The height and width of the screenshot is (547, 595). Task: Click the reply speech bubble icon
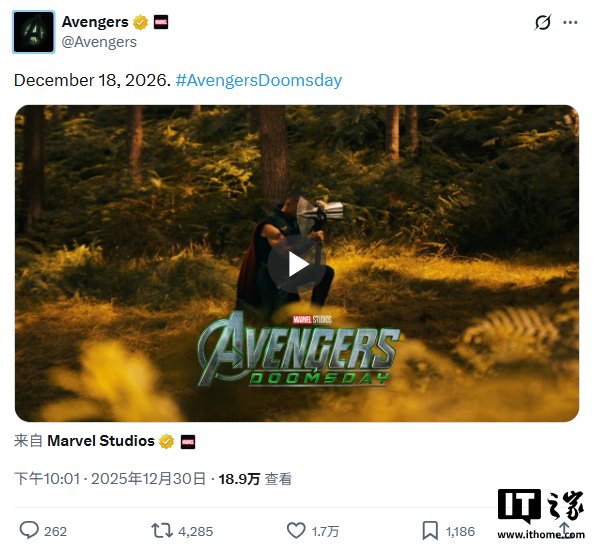[x=29, y=530]
